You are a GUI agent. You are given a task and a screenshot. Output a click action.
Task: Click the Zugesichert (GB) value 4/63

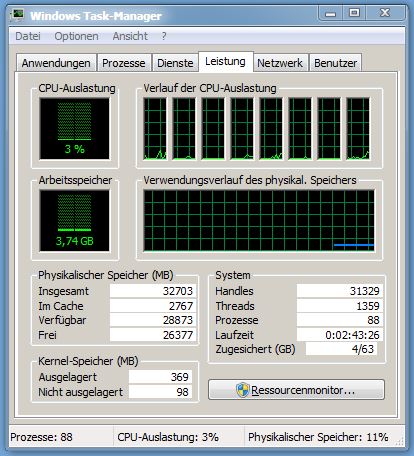(342, 349)
